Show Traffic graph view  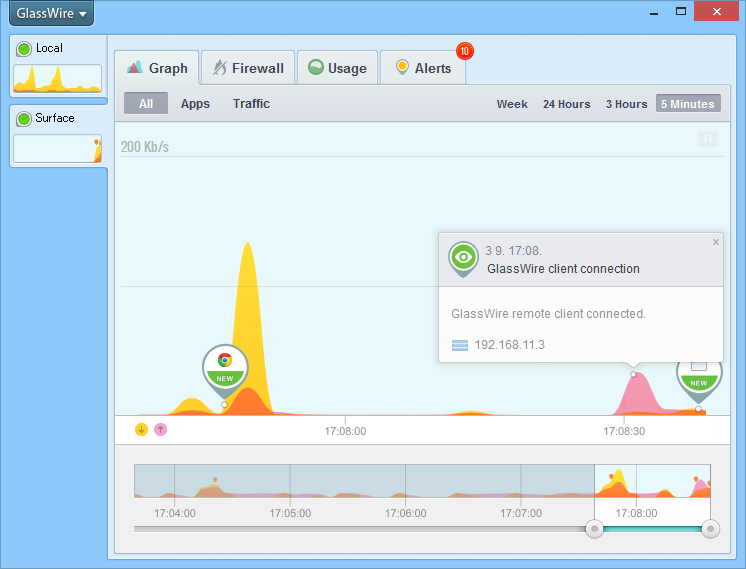[x=251, y=104]
